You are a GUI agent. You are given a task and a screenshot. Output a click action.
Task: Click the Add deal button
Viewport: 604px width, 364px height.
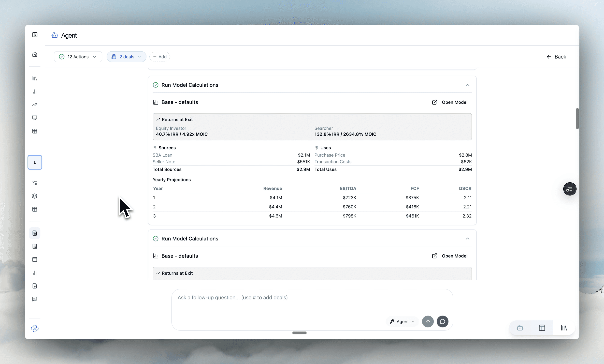160,57
